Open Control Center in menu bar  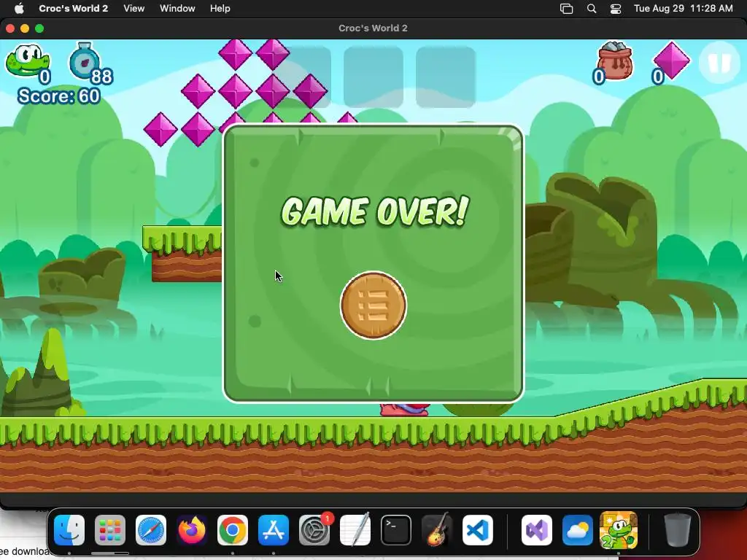[616, 9]
